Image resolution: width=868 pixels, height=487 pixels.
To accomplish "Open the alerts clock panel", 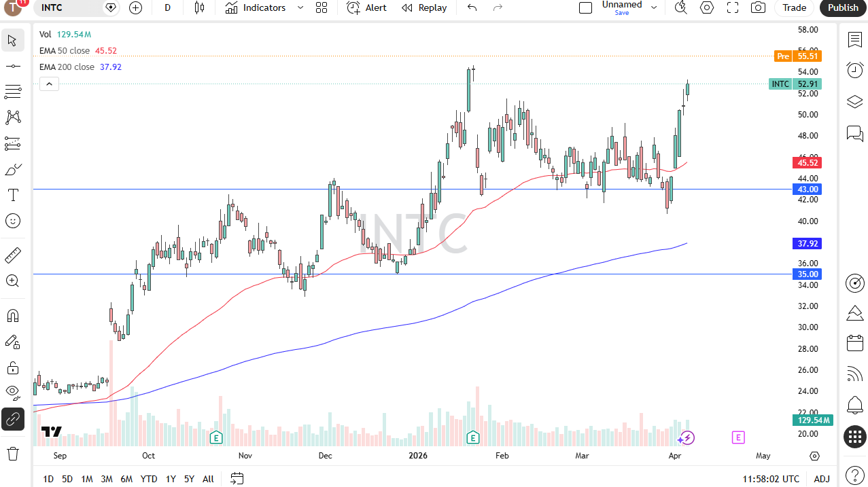I will (855, 70).
